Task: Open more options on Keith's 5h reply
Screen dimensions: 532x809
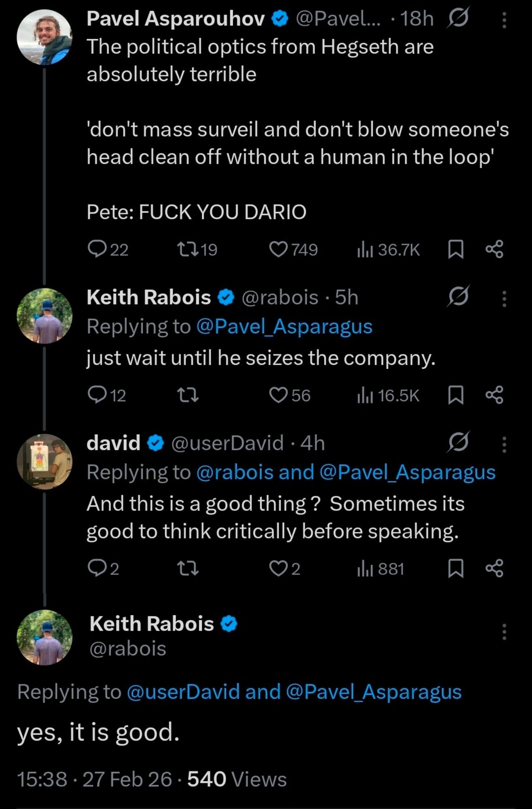Action: (504, 299)
